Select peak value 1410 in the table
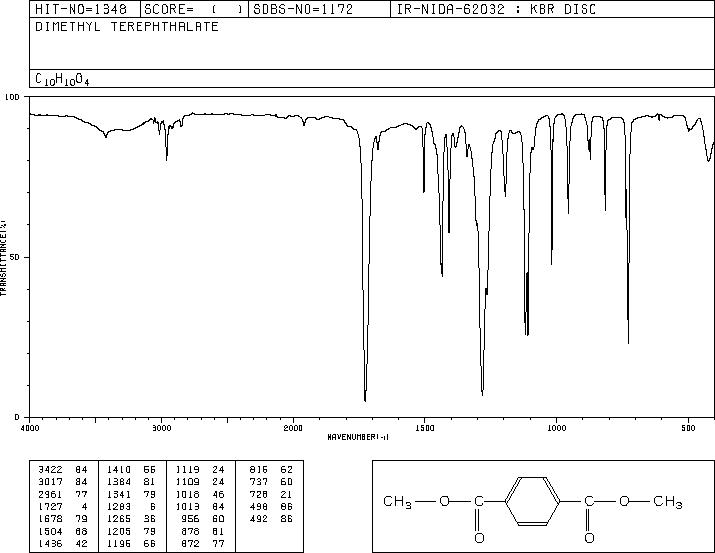The height and width of the screenshot is (553, 715). coord(119,470)
